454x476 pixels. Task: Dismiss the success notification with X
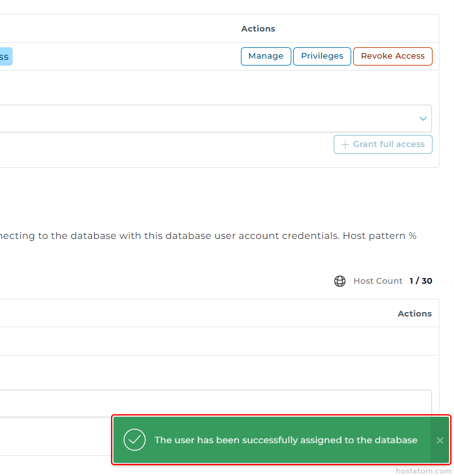pyautogui.click(x=439, y=440)
